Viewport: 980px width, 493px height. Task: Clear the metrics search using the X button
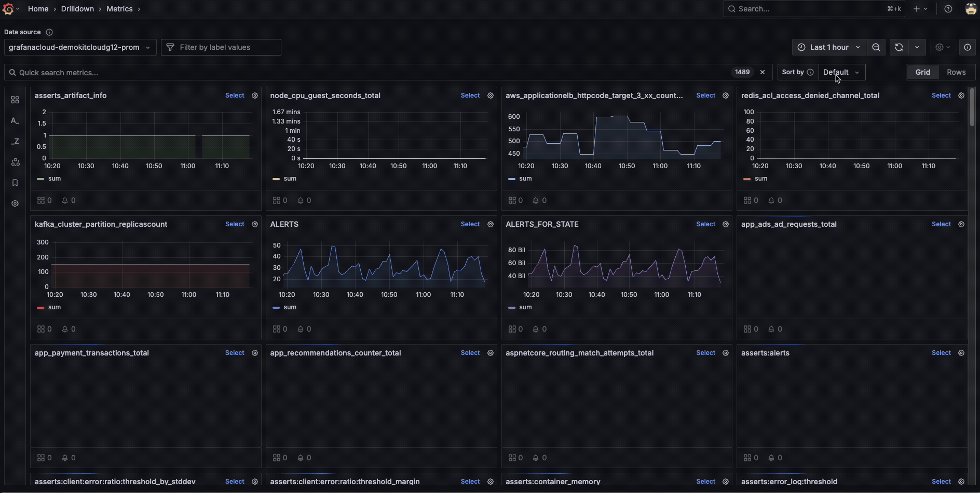click(x=762, y=72)
